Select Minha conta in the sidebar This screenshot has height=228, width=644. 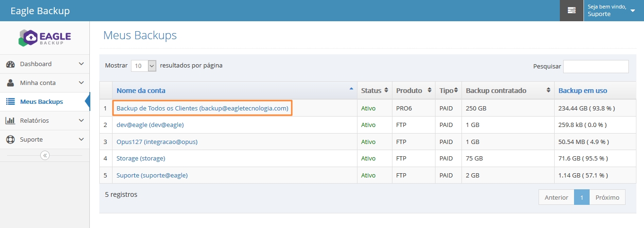click(44, 83)
